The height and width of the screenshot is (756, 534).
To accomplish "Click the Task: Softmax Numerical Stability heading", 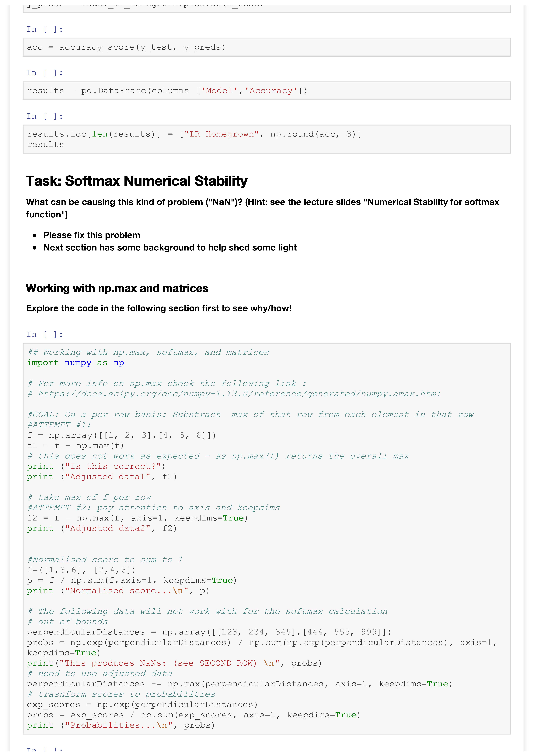I will [x=137, y=181].
